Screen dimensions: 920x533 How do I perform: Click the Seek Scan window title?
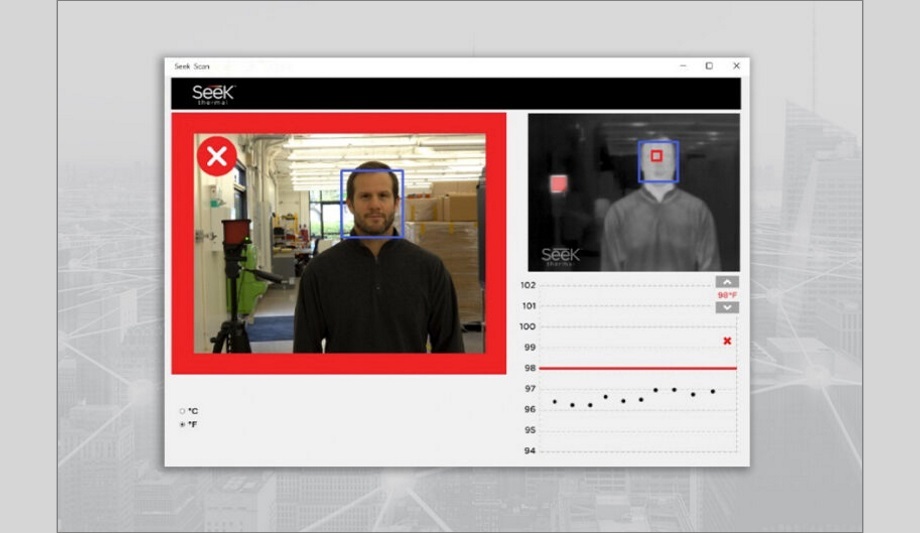(x=191, y=66)
